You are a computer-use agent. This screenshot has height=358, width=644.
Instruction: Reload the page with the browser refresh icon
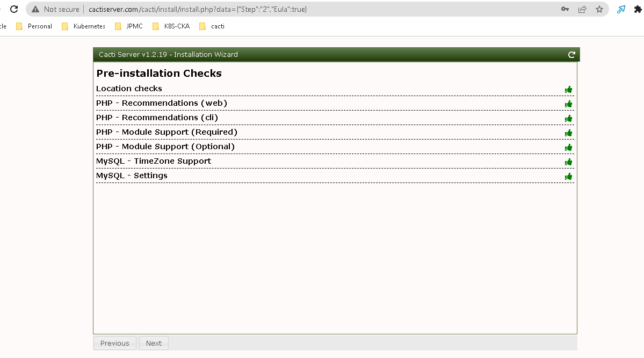(x=14, y=9)
